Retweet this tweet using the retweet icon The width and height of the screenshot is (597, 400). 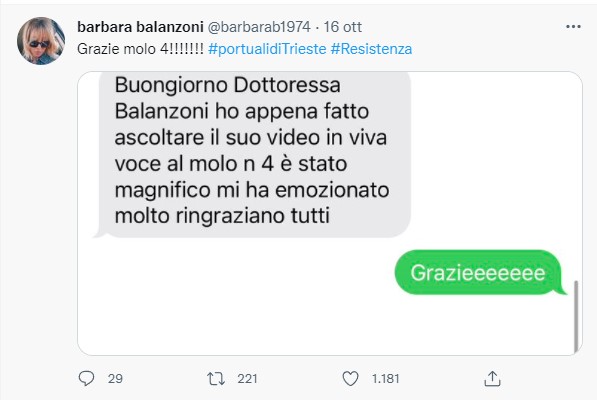[216, 379]
